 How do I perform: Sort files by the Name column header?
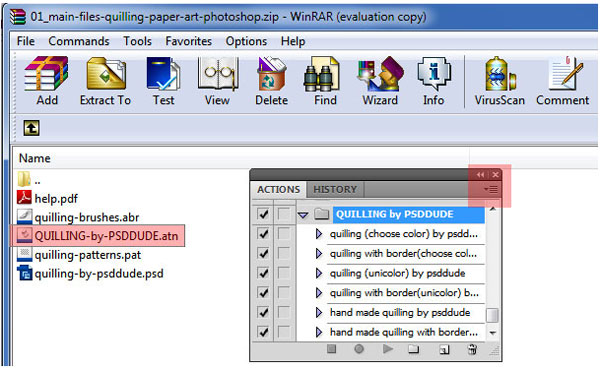coord(34,158)
